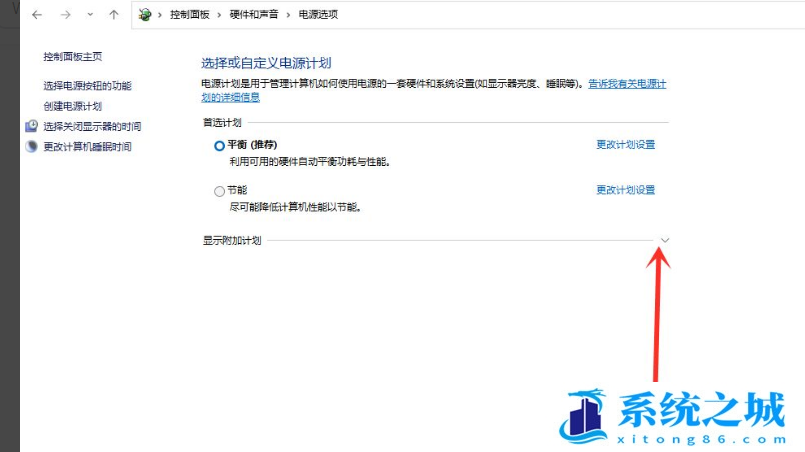Viewport: 805px width, 452px height.
Task: Open 选择电源按钮的功能 link
Action: click(87, 86)
